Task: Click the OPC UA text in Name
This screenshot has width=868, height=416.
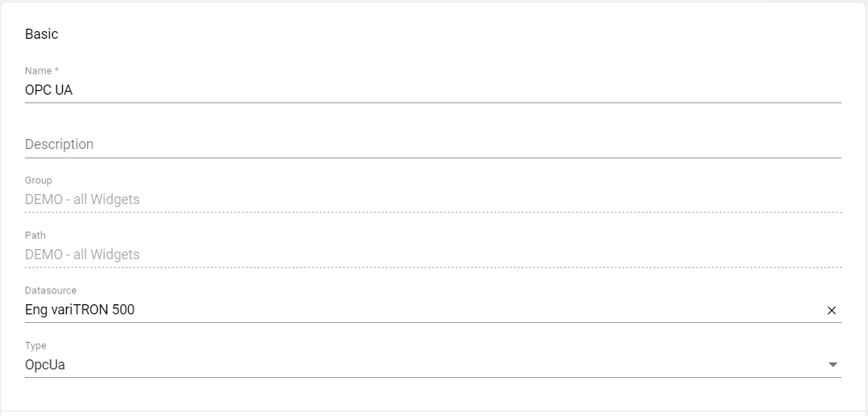Action: (x=49, y=90)
